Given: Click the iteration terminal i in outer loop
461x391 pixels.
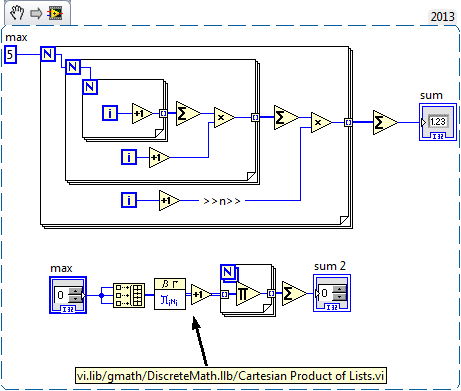Looking at the screenshot, I should click(x=129, y=200).
